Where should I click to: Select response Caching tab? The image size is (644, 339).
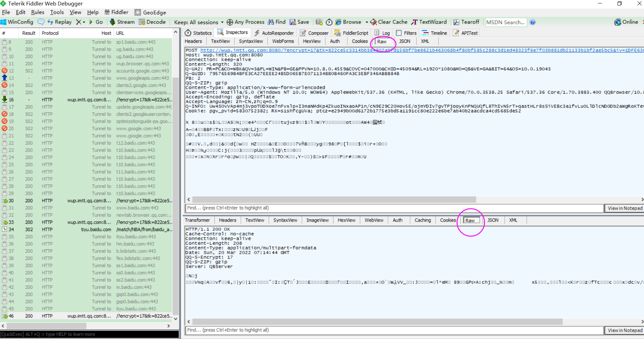click(x=423, y=220)
